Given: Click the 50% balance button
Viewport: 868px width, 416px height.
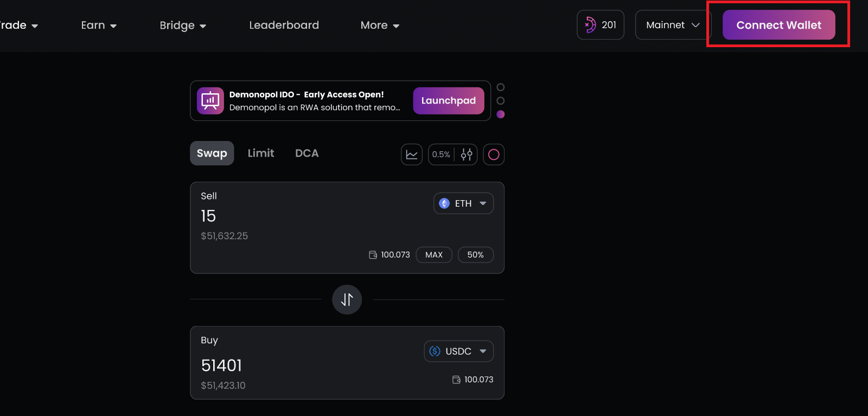Looking at the screenshot, I should [x=476, y=255].
